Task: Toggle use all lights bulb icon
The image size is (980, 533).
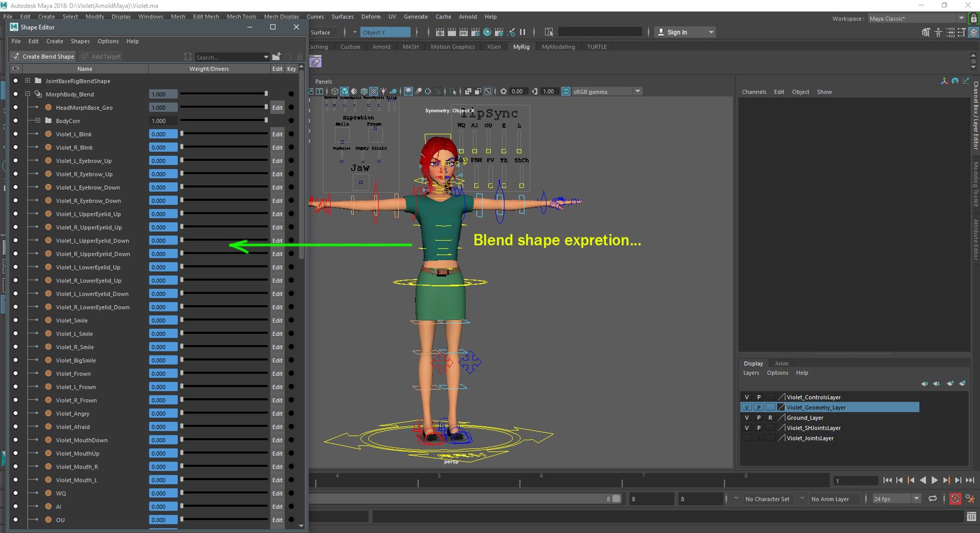Action: click(x=383, y=91)
